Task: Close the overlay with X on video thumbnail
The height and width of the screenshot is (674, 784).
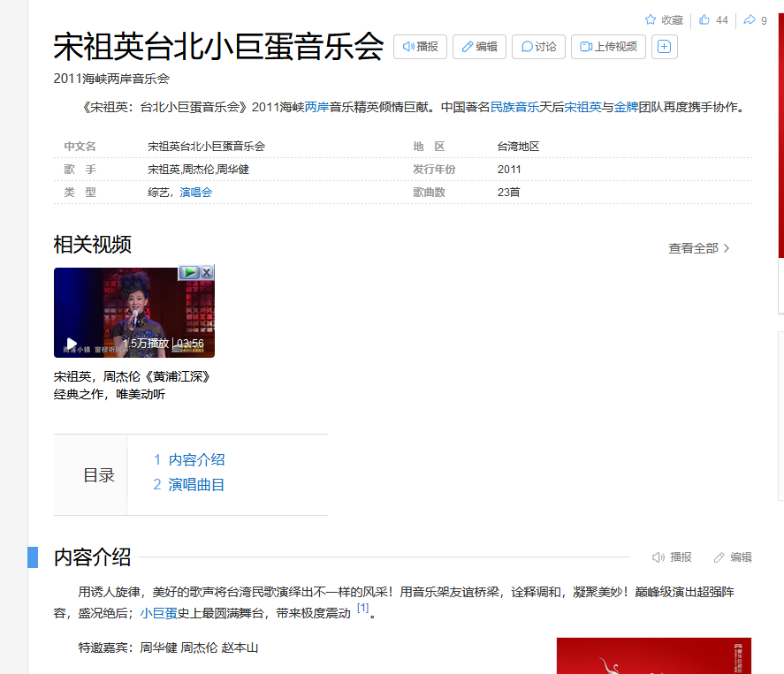Action: [x=207, y=273]
